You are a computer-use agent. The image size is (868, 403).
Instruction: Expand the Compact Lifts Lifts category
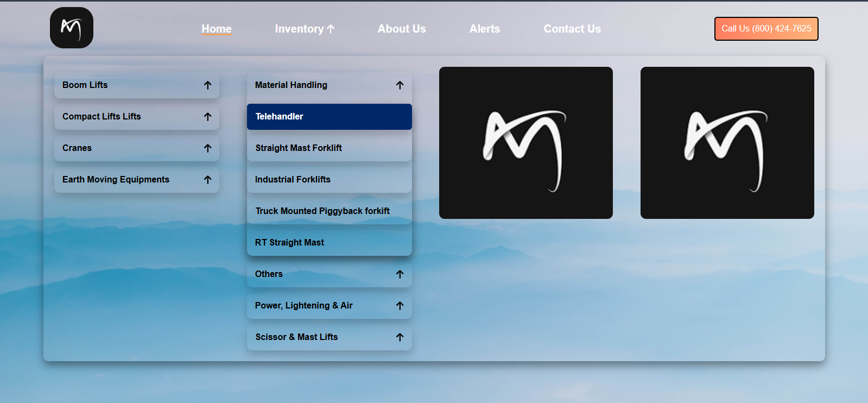point(137,117)
